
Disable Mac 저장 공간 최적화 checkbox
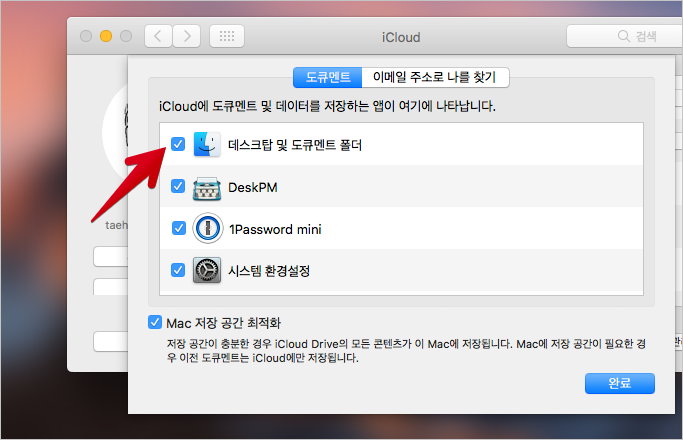click(155, 322)
